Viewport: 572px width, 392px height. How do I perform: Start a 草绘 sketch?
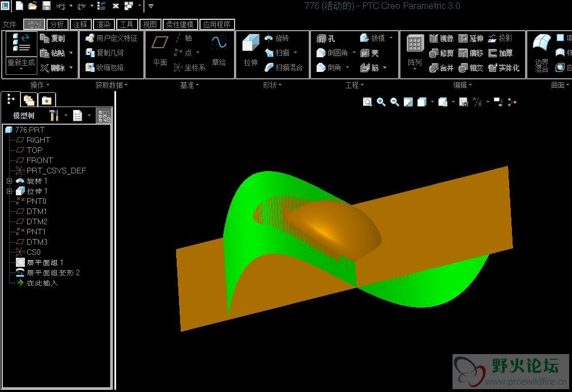219,50
